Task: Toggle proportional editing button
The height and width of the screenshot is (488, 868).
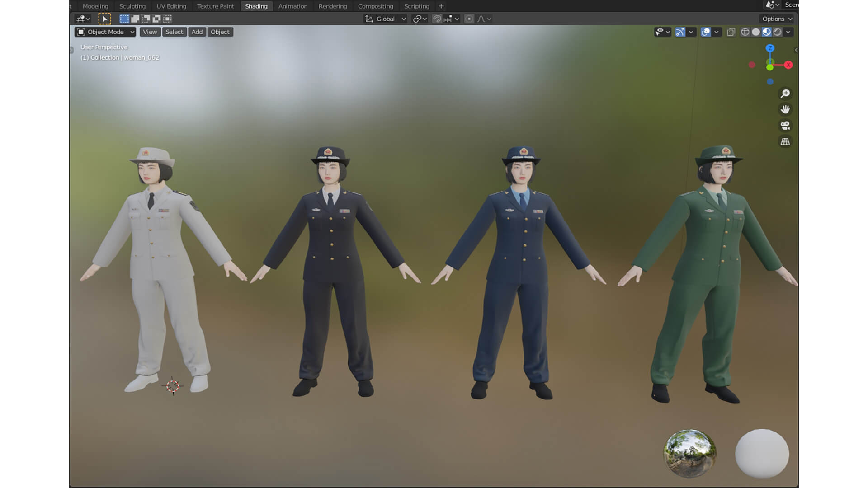Action: [469, 19]
